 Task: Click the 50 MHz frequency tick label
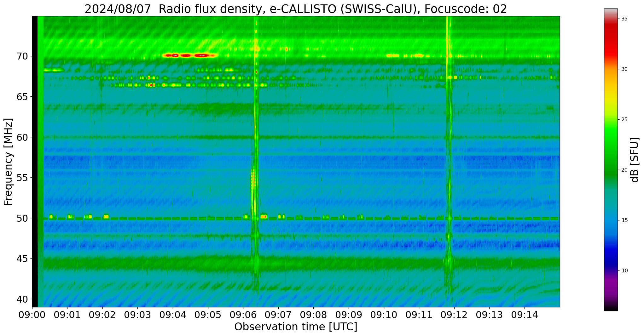22,218
